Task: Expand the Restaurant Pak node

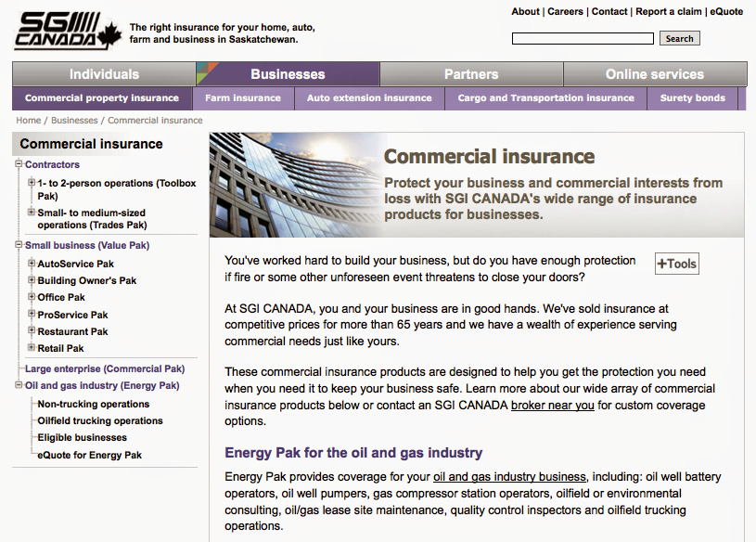Action: coord(32,330)
